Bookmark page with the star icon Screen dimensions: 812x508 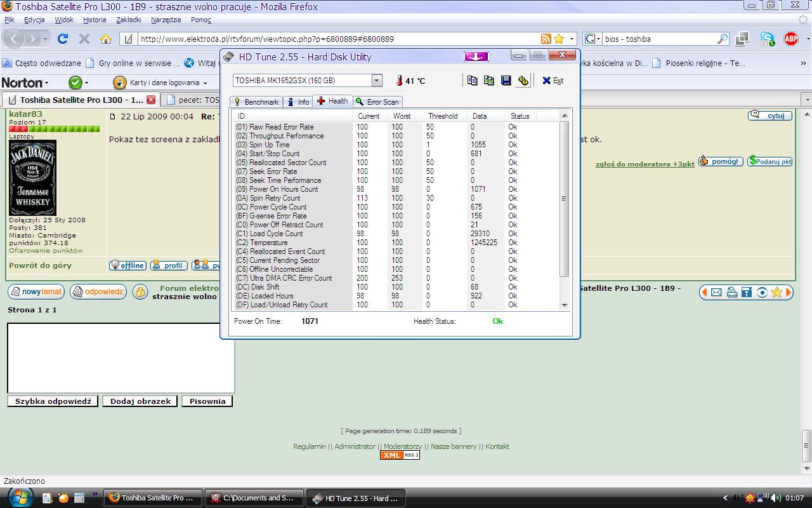(x=559, y=39)
